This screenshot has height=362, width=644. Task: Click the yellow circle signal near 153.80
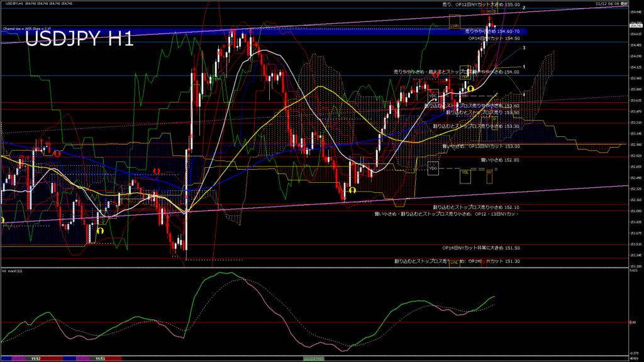pyautogui.click(x=470, y=89)
